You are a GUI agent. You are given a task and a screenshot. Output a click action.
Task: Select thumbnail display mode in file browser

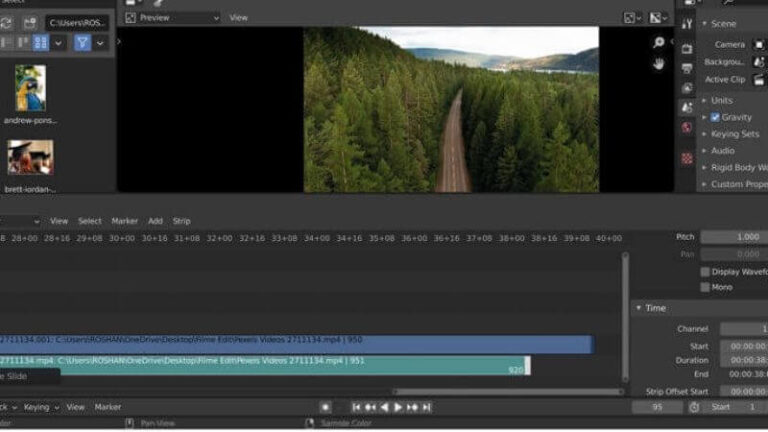(x=41, y=43)
